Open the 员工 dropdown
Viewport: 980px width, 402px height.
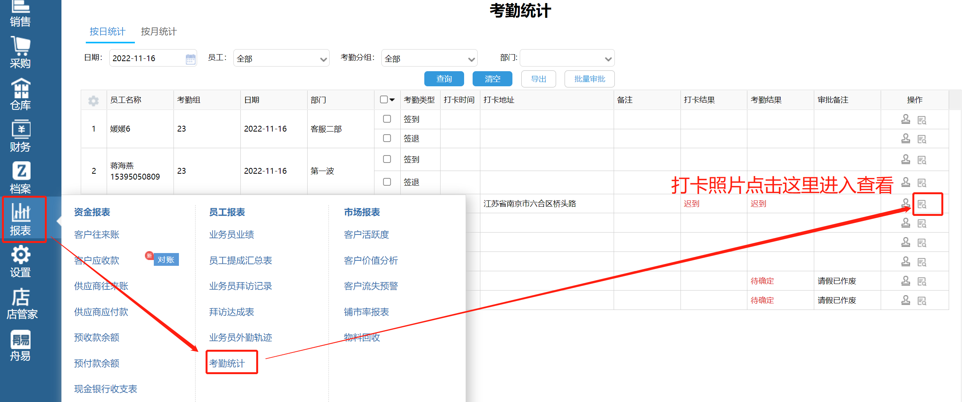coord(281,58)
